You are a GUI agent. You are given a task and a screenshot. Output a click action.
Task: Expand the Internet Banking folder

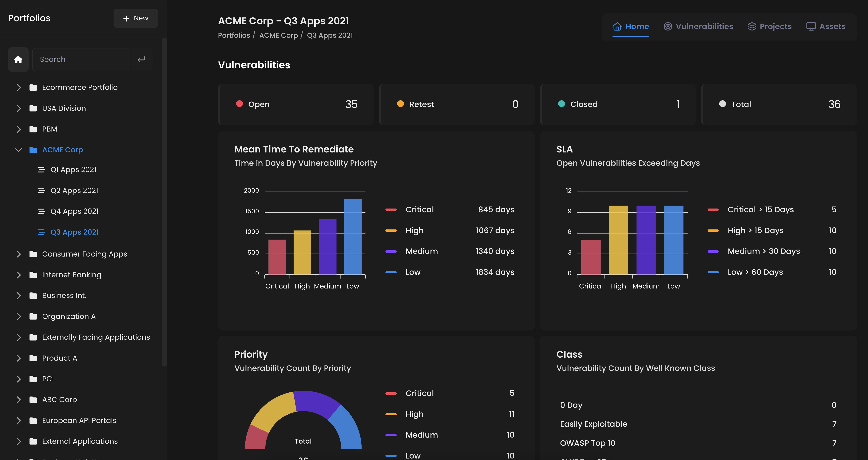pos(18,275)
